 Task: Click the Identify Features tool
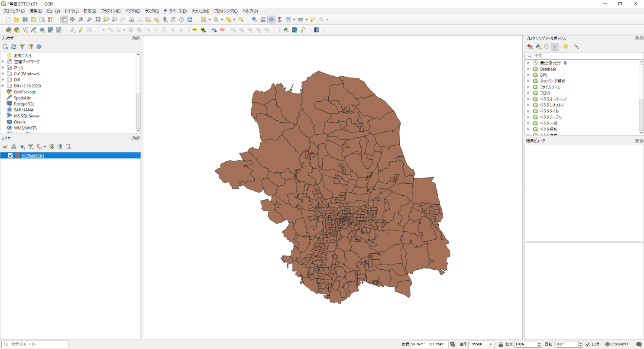coord(254,19)
